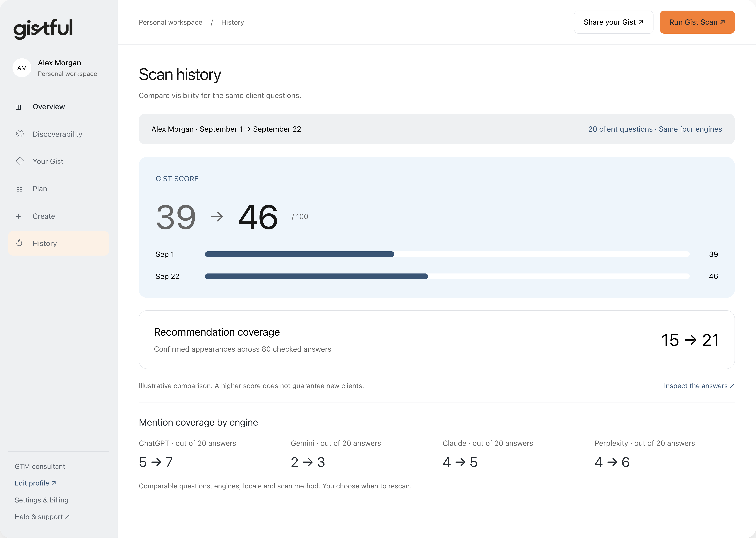The height and width of the screenshot is (538, 756).
Task: Click the Share your Gist button
Action: pos(614,22)
